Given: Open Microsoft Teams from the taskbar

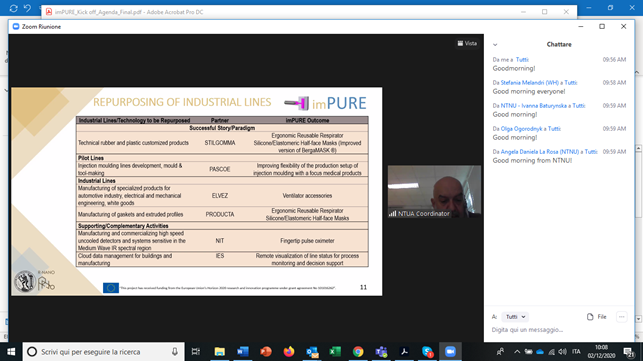Looking at the screenshot, I should pos(381,352).
